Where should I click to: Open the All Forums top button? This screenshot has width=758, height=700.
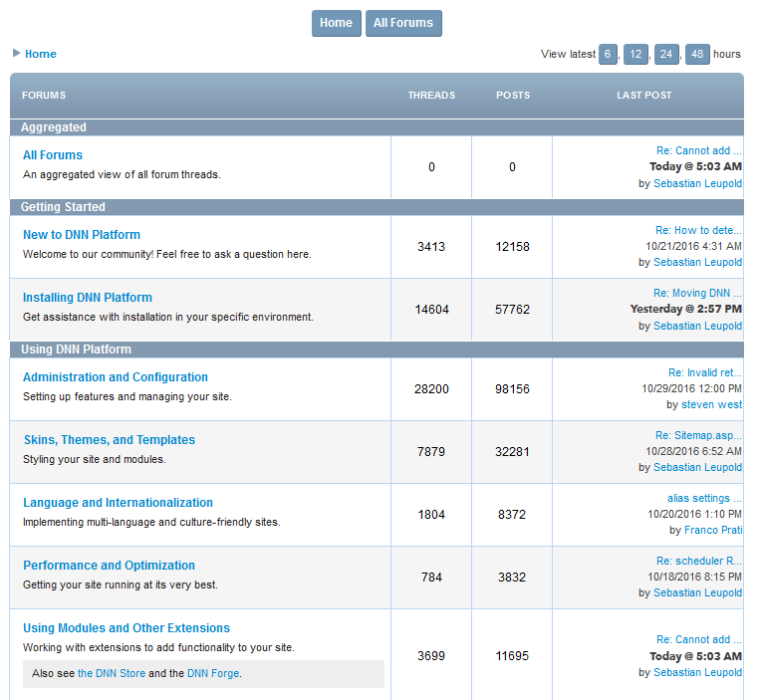click(403, 23)
